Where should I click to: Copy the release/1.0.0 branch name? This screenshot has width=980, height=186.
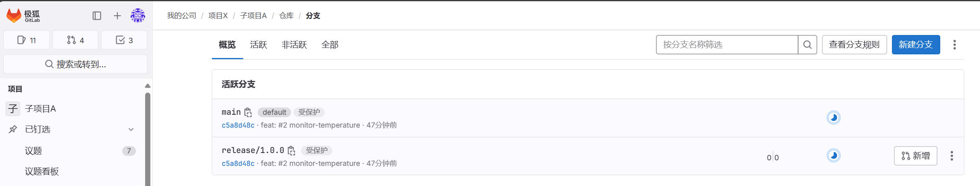[291, 151]
